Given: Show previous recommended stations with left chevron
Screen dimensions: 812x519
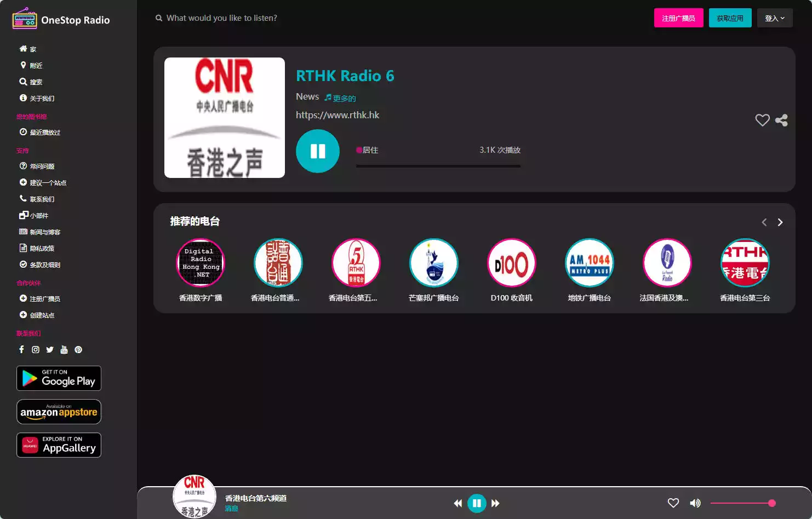Looking at the screenshot, I should (764, 222).
